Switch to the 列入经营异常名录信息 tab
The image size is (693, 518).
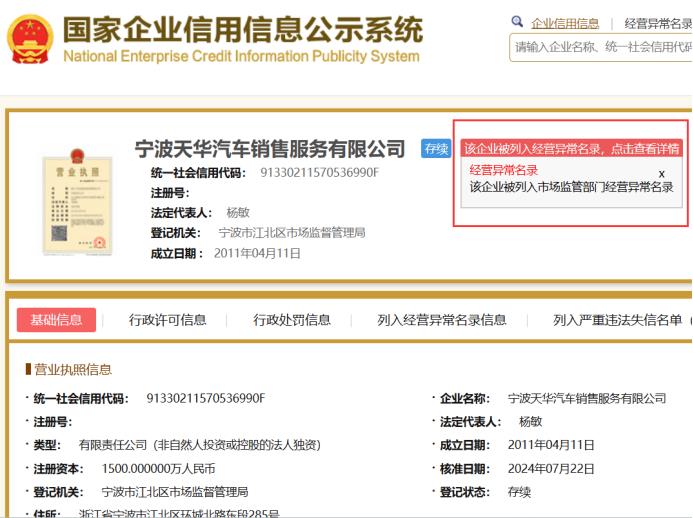coord(442,320)
